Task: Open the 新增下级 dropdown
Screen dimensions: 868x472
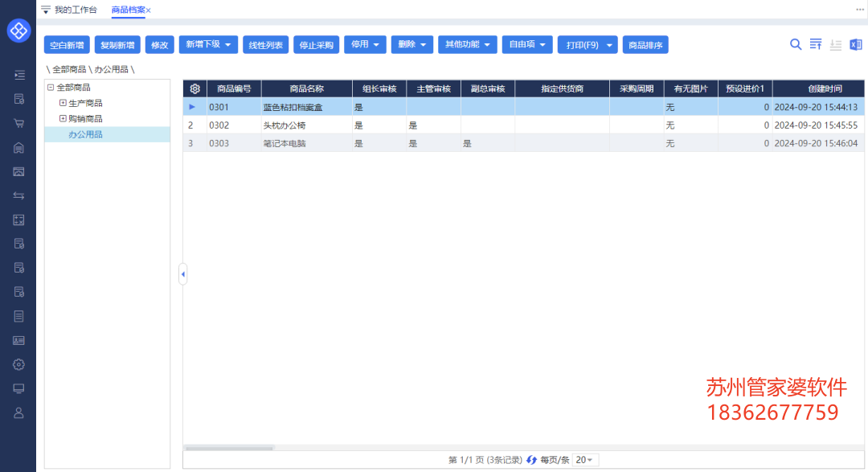Action: click(208, 44)
